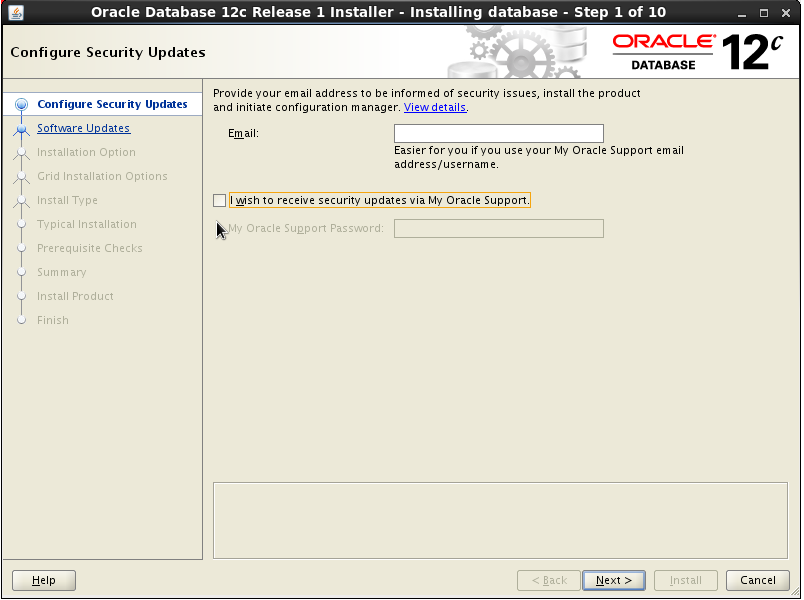The image size is (804, 600).
Task: Click the Summary step bullet icon
Action: (x=22, y=272)
